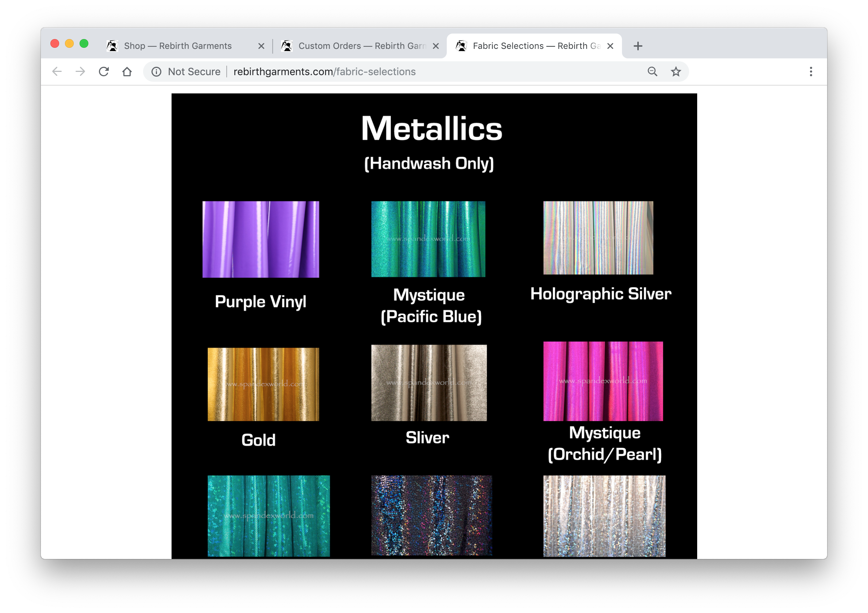
Task: Go to the browser home page
Action: click(127, 72)
